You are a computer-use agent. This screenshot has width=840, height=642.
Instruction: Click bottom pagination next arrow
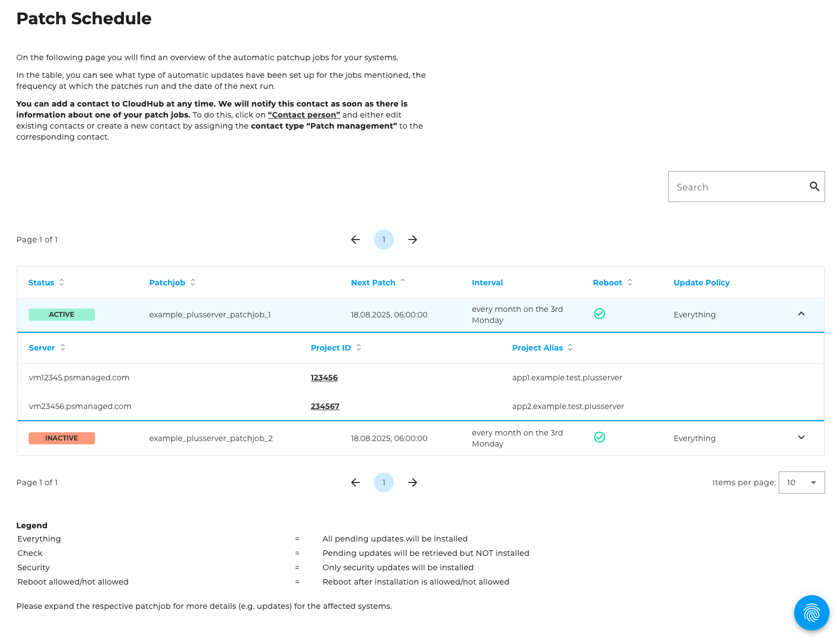coord(413,482)
